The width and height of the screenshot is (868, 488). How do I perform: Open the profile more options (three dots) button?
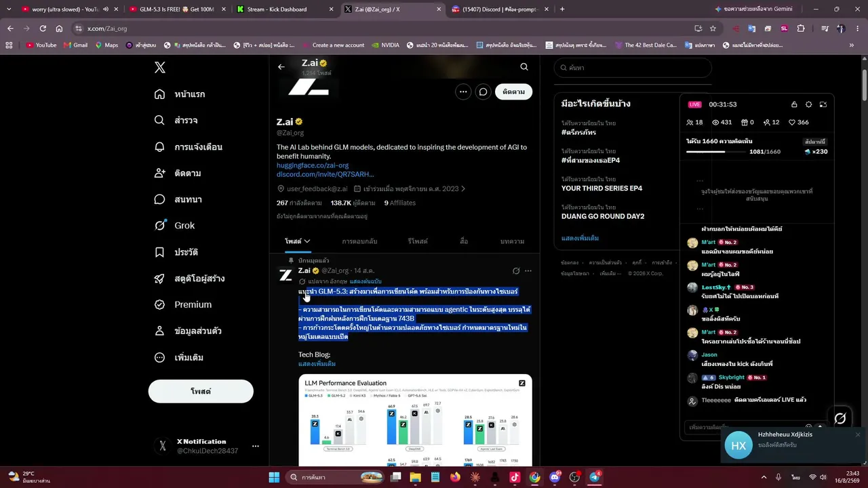[x=463, y=91]
